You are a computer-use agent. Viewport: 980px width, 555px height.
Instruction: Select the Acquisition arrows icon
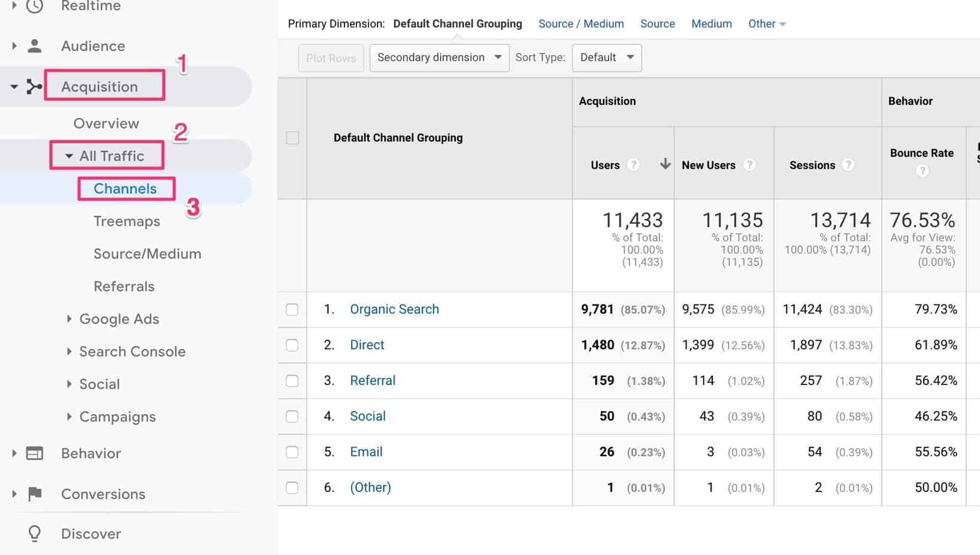click(x=34, y=86)
